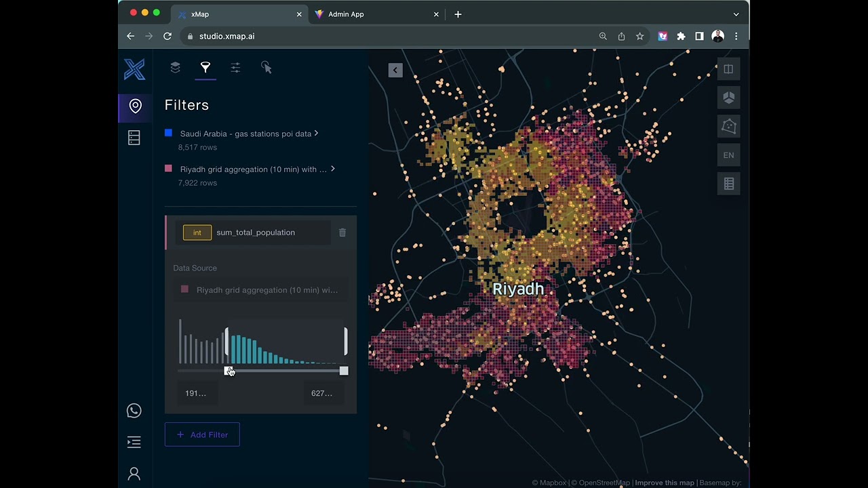Activate draw on map polygon icon

[x=728, y=126]
